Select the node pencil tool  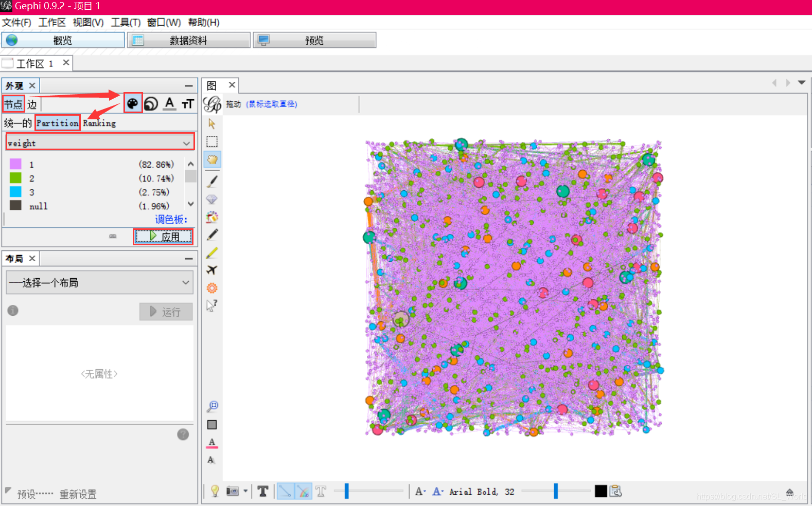tap(212, 234)
